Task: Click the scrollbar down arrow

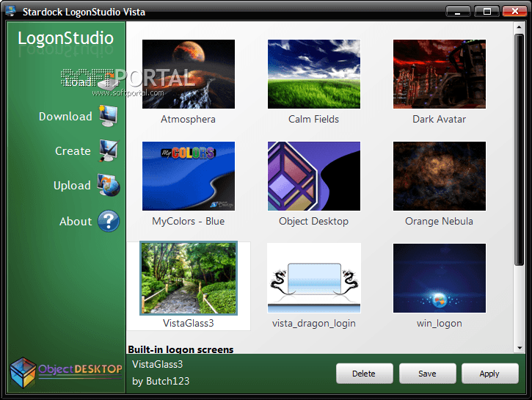Action: [519, 348]
